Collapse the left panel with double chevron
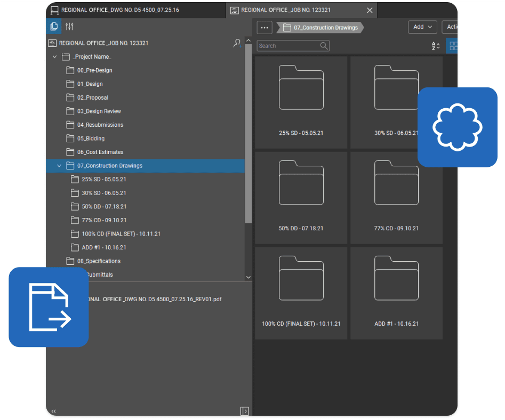Screen dimensions: 505x420 (x=53, y=411)
